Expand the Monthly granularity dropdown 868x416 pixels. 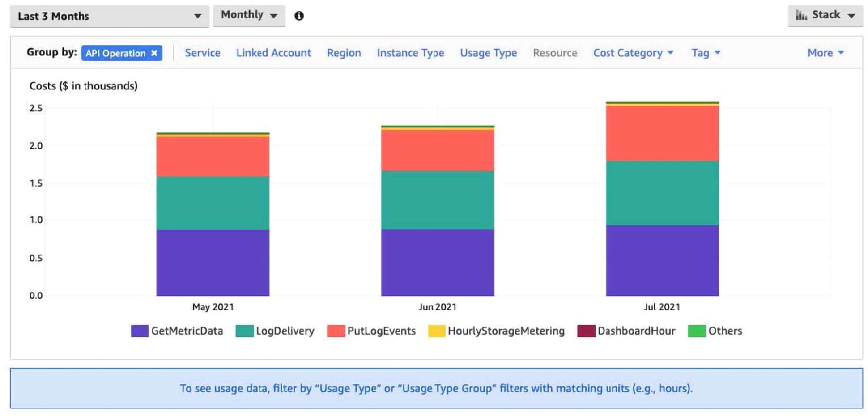[249, 15]
